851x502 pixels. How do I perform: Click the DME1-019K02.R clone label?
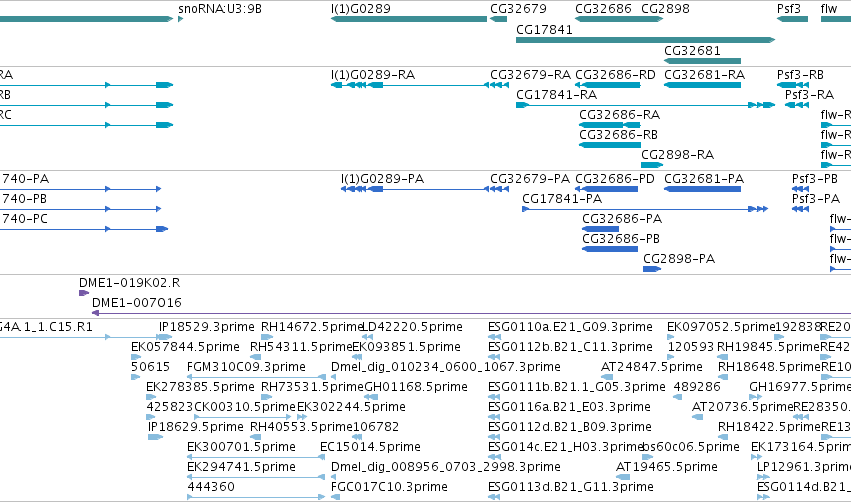click(129, 283)
